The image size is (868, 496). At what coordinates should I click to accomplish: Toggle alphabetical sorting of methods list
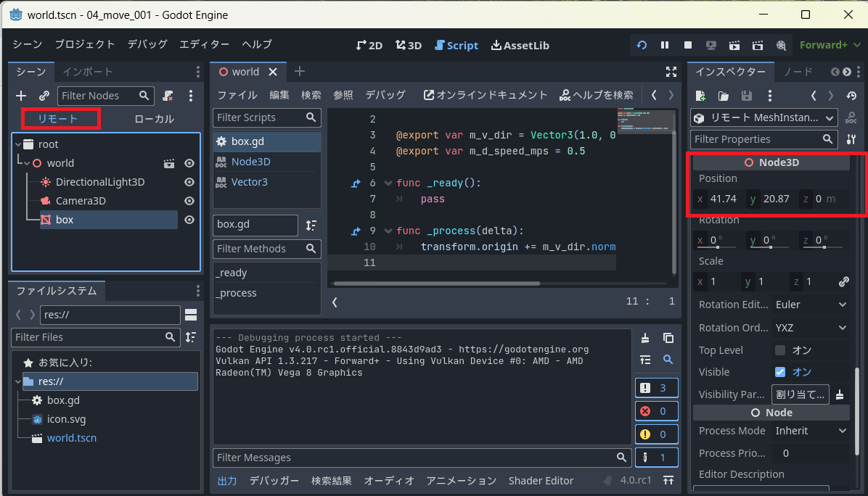[311, 225]
